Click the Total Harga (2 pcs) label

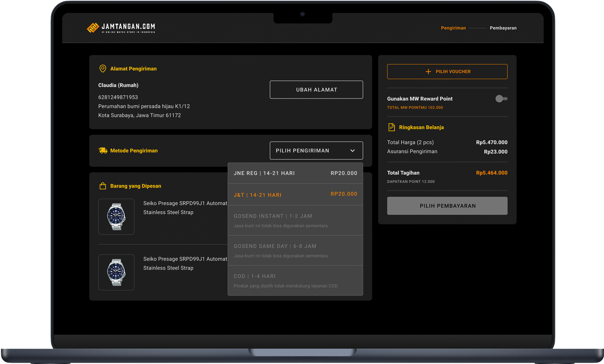click(x=410, y=142)
